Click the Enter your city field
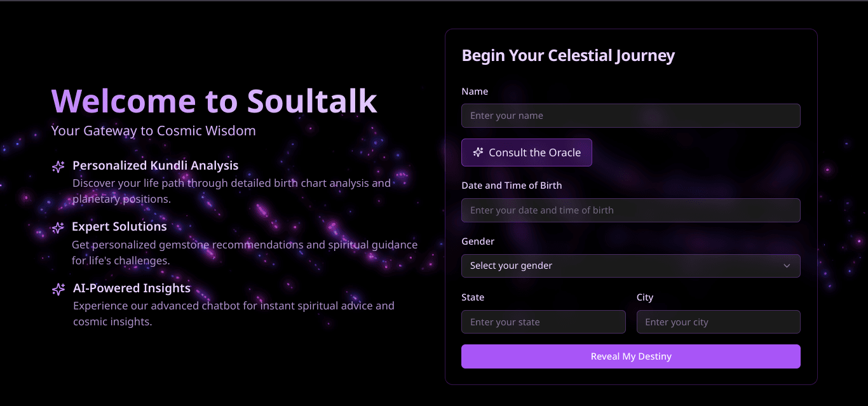 pos(718,321)
